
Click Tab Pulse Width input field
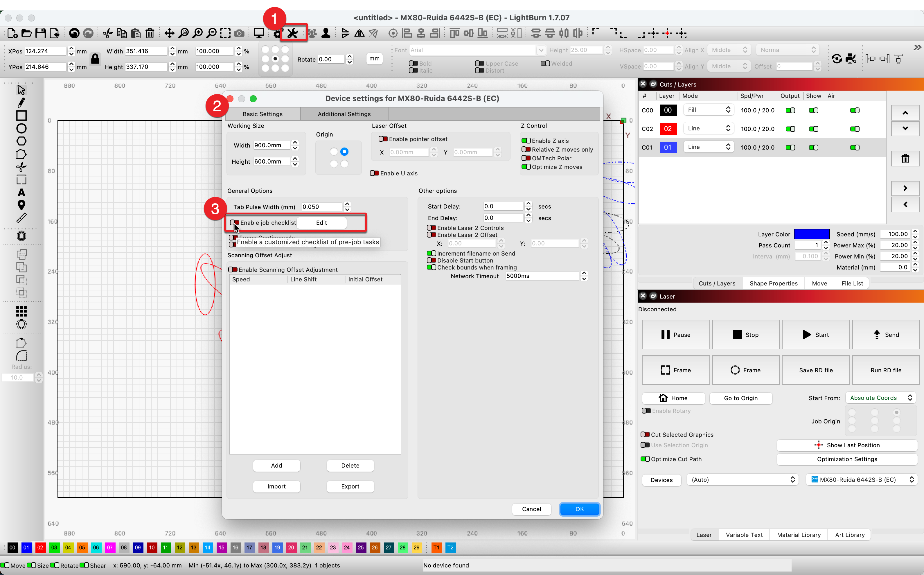(322, 206)
